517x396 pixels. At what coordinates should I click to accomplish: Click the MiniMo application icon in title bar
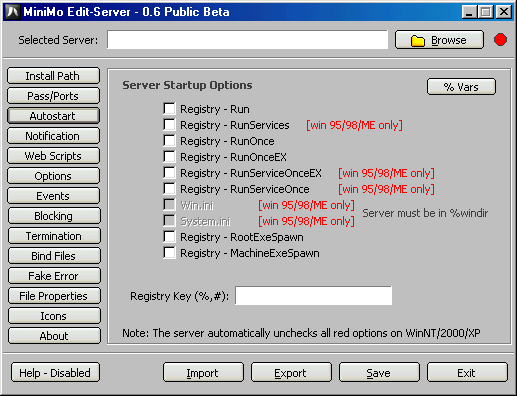pos(13,12)
